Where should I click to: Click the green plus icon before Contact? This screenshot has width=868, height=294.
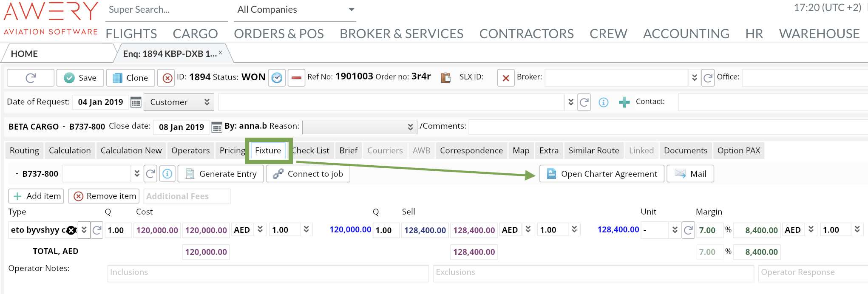624,102
